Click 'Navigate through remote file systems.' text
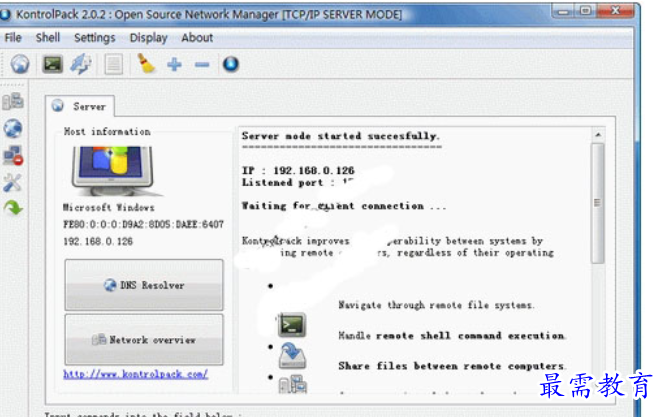This screenshot has width=661, height=417. coord(436,305)
